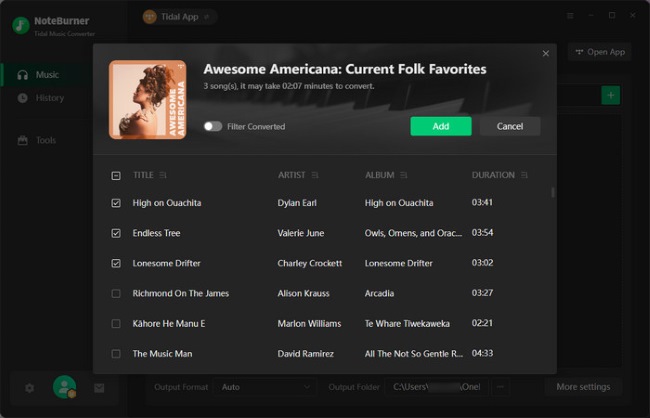Click artist name Charley Crockett
The height and width of the screenshot is (418, 650).
point(310,263)
